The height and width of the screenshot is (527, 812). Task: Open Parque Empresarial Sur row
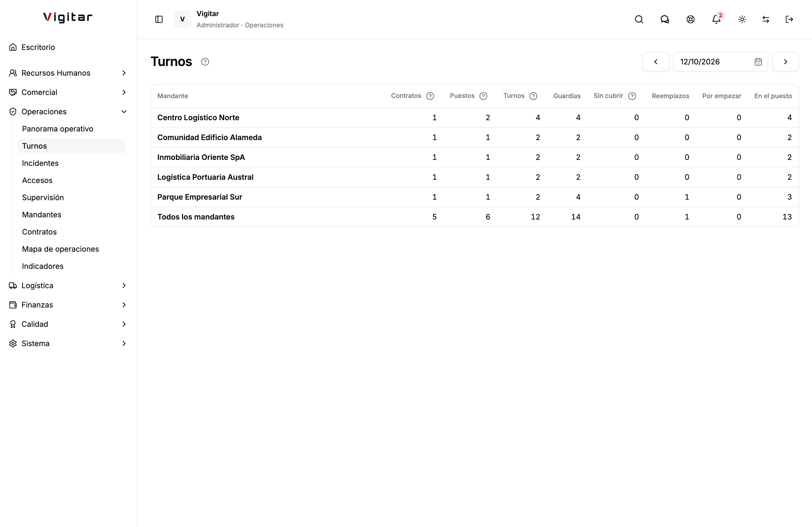pyautogui.click(x=474, y=197)
